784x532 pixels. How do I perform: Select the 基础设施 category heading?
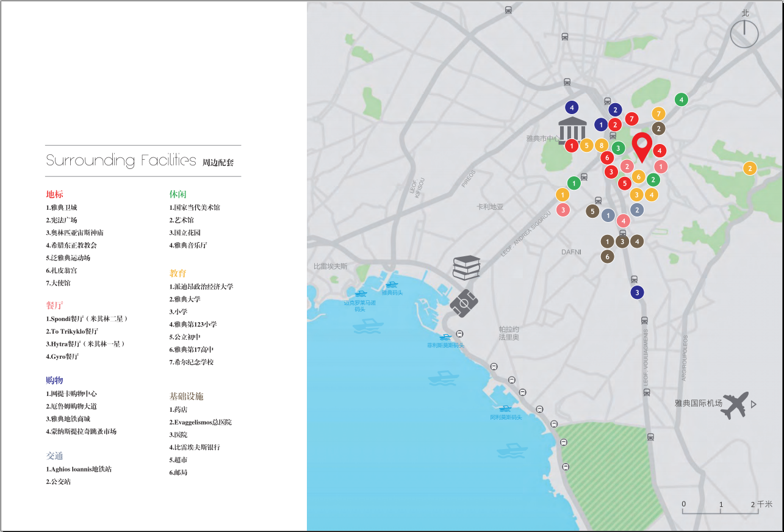[186, 397]
